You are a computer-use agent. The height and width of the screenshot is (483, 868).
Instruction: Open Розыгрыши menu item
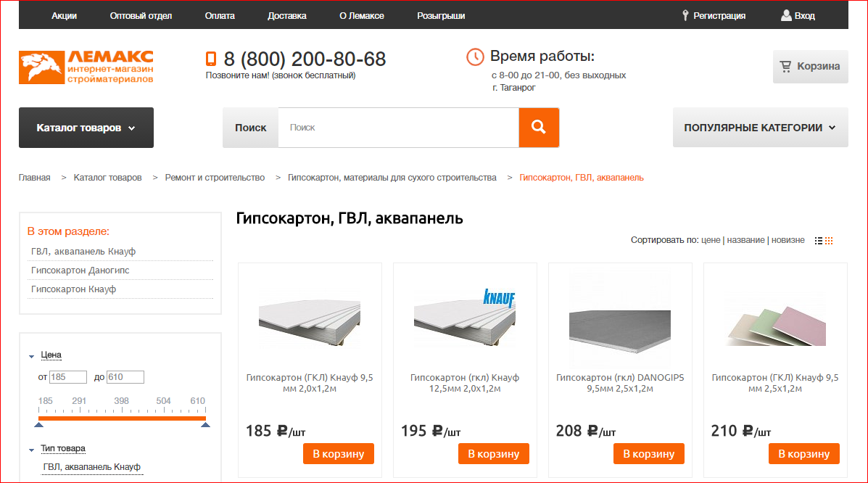[441, 15]
